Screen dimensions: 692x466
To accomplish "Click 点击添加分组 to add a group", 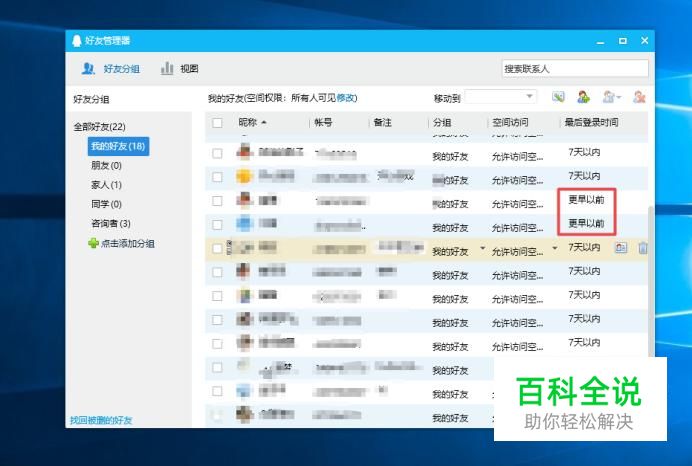I will coord(121,243).
